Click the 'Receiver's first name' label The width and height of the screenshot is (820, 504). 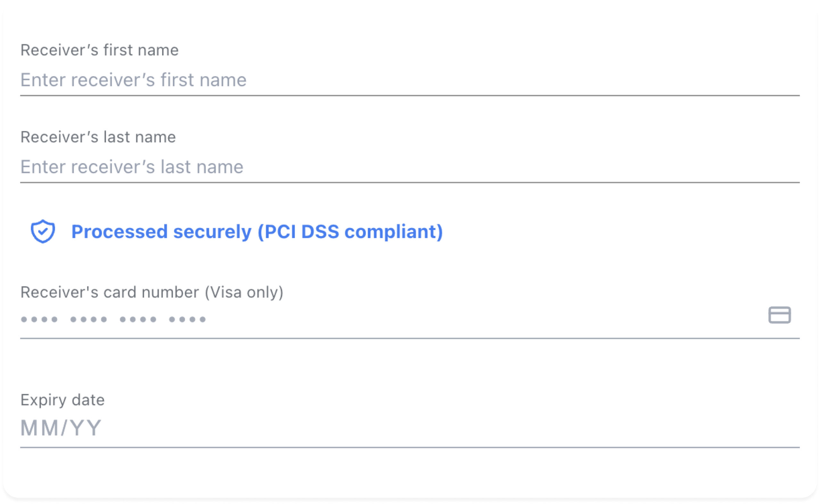click(99, 50)
